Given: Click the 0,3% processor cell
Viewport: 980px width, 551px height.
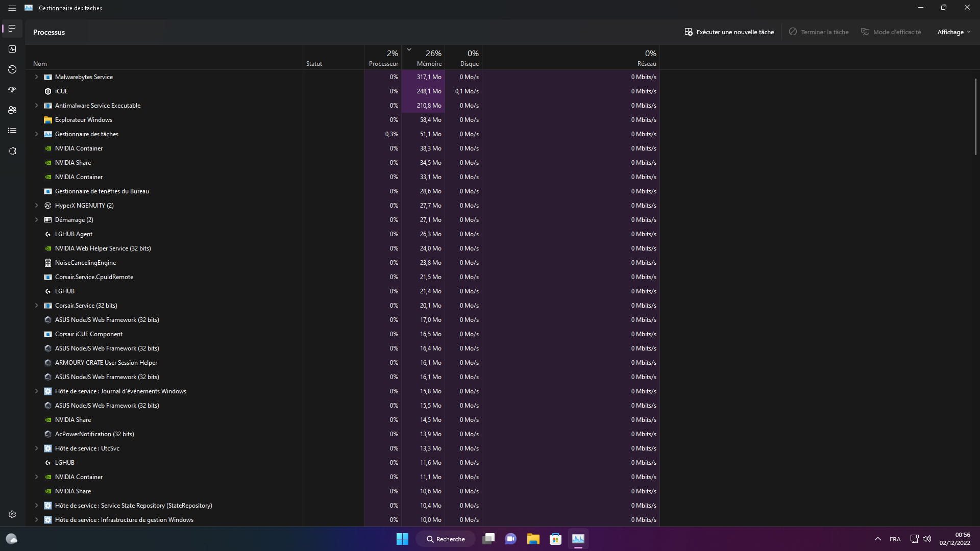Looking at the screenshot, I should [383, 134].
